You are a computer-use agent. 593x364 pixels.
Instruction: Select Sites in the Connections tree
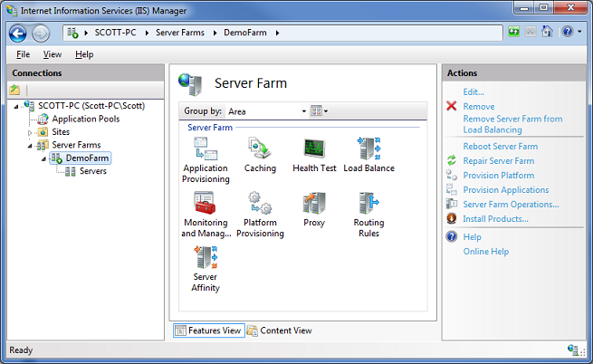[x=61, y=131]
